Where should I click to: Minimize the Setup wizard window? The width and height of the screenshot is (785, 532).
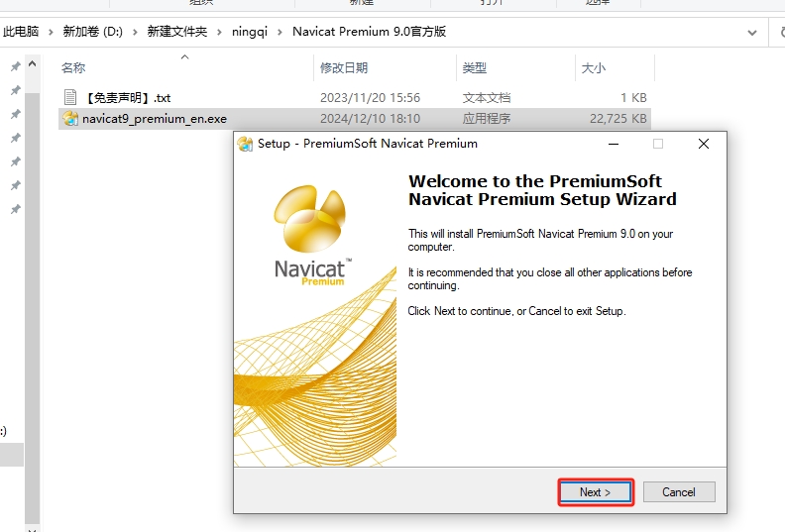pos(614,144)
